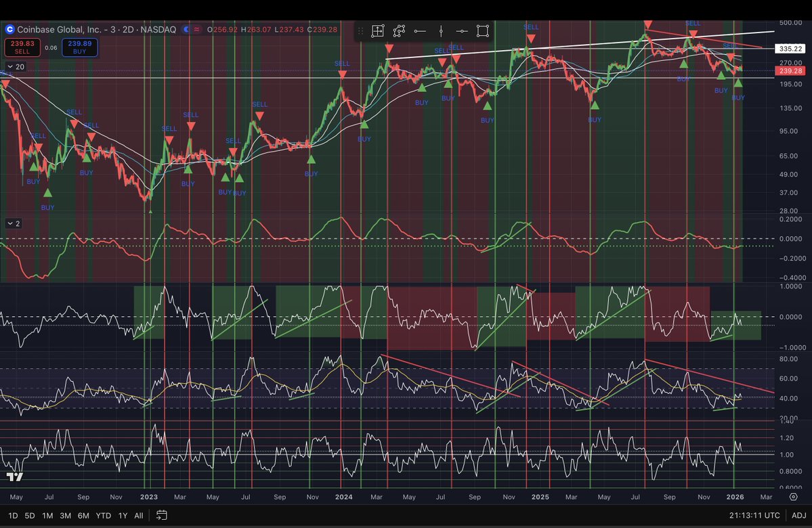Open time axis settings gear icon
This screenshot has height=528, width=812.
793,497
